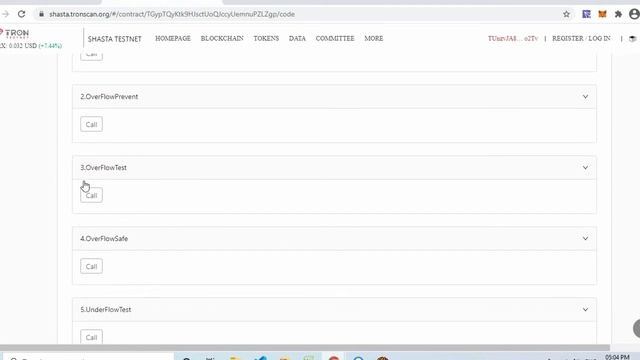Screen dimensions: 640x360
Task: Open the TUnzvJA8 wallet address link
Action: coord(513,38)
